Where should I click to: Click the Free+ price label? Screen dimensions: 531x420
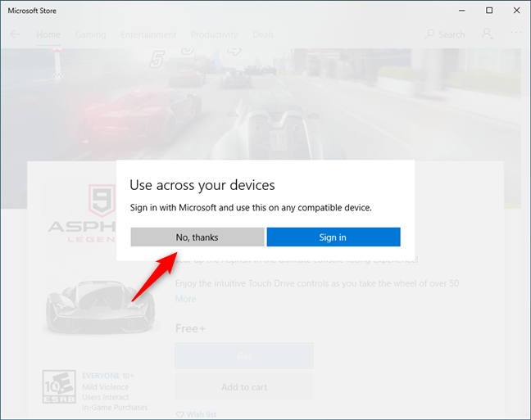pyautogui.click(x=190, y=328)
